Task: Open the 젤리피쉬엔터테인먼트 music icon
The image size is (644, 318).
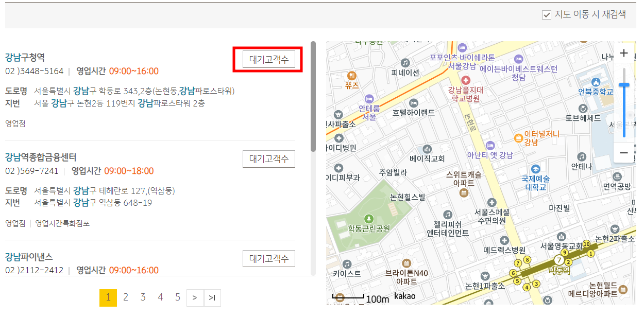Action: pos(448,214)
